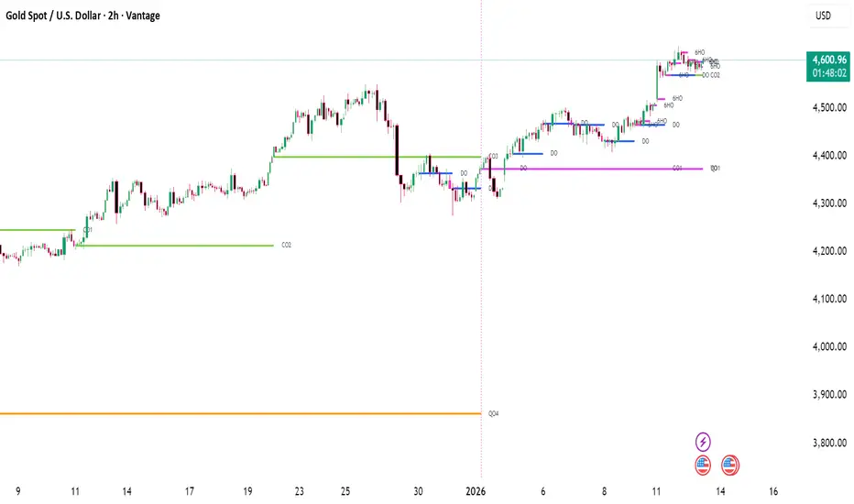This screenshot has width=854, height=504.
Task: Select the long magenta CO1 horizontal line
Action: (596, 169)
